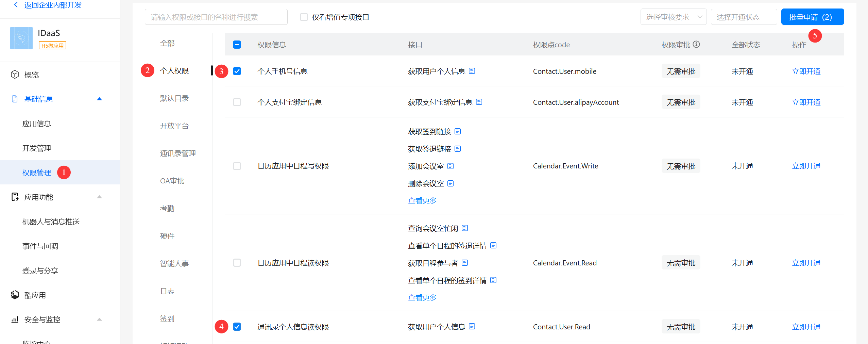
Task: Open doc icon beside 获取支付宝绑定信息
Action: (x=479, y=102)
